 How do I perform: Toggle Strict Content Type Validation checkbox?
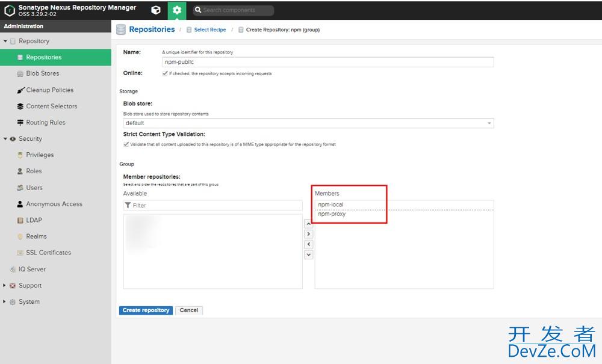click(126, 144)
